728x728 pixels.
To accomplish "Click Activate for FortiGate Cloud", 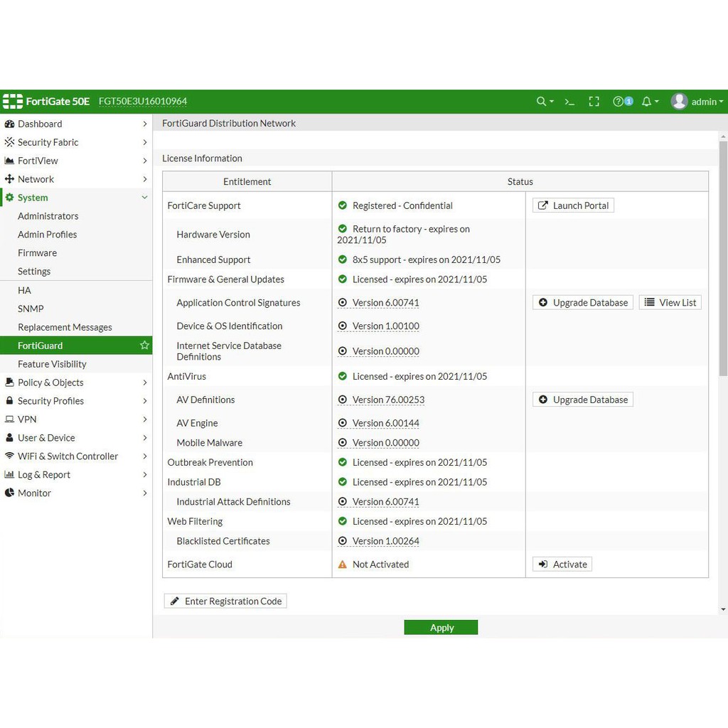I will [562, 564].
